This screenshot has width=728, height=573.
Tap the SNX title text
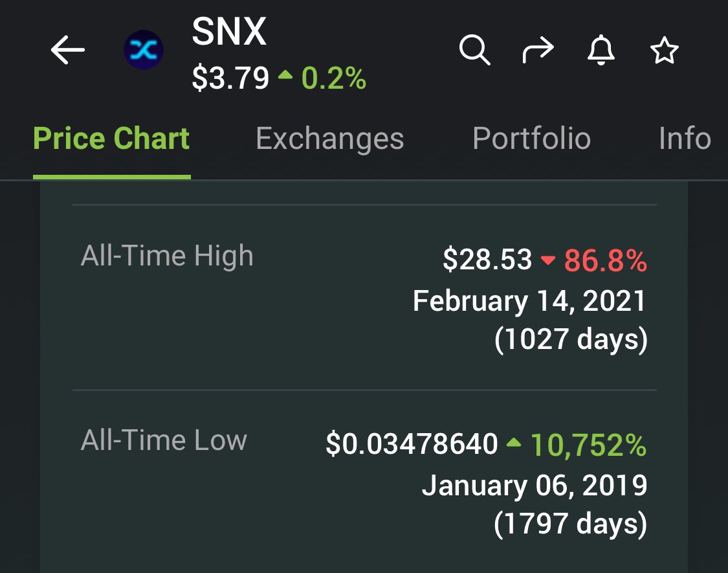[229, 32]
